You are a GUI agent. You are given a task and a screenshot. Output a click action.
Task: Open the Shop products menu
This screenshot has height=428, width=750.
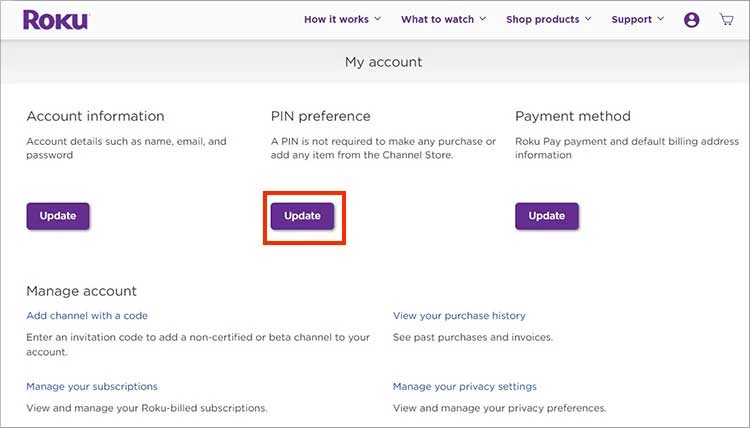pos(549,20)
